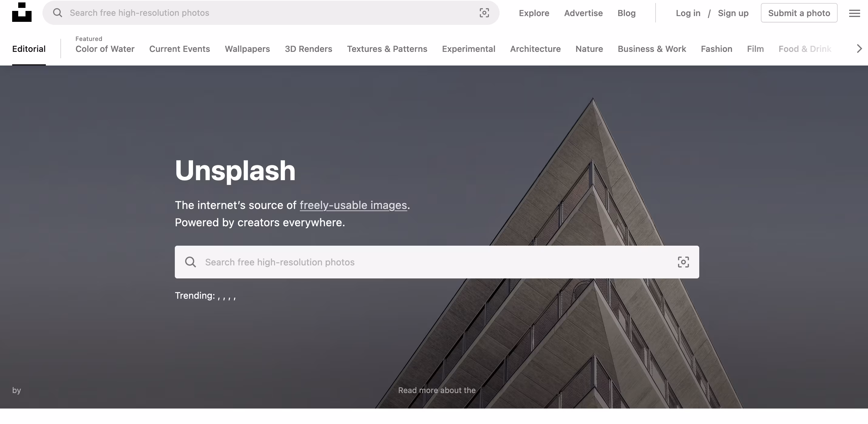Click the Sign up link
868x424 pixels.
point(733,13)
